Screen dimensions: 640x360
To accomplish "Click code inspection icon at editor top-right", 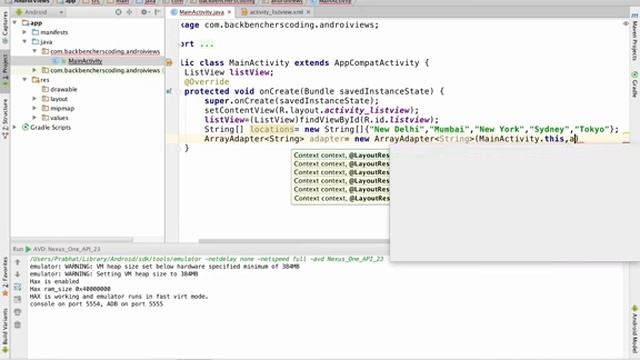I will (625, 24).
